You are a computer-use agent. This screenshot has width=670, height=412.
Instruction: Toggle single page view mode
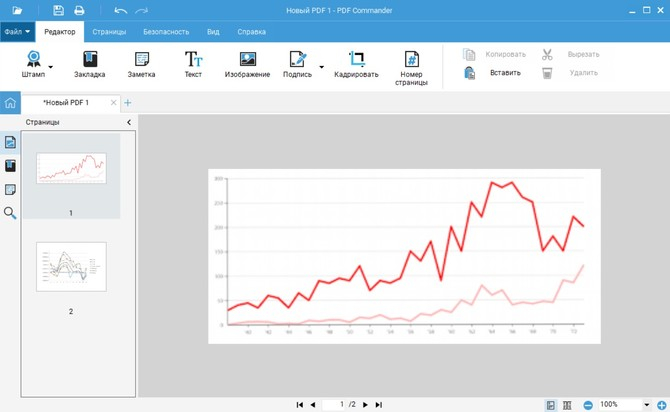[551, 405]
